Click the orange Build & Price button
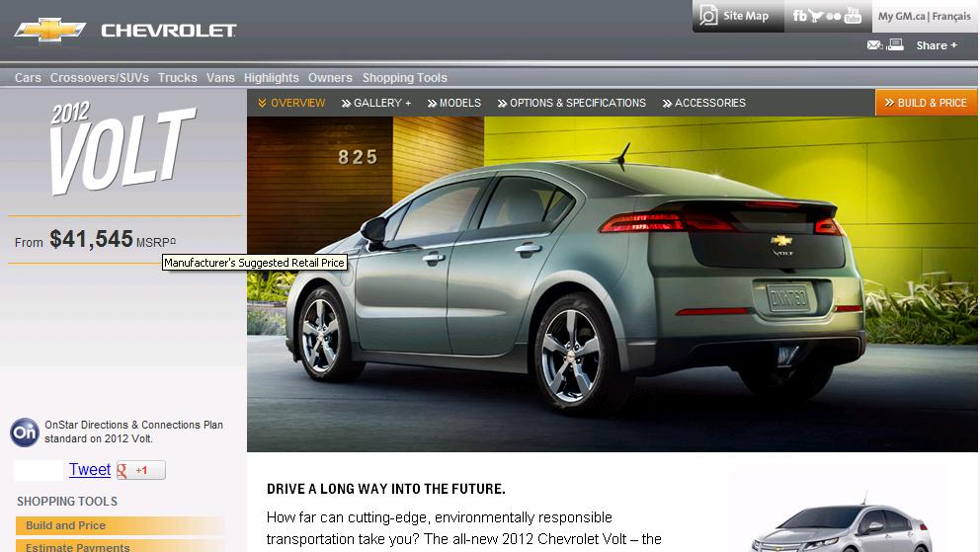This screenshot has height=552, width=980. pyautogui.click(x=926, y=103)
